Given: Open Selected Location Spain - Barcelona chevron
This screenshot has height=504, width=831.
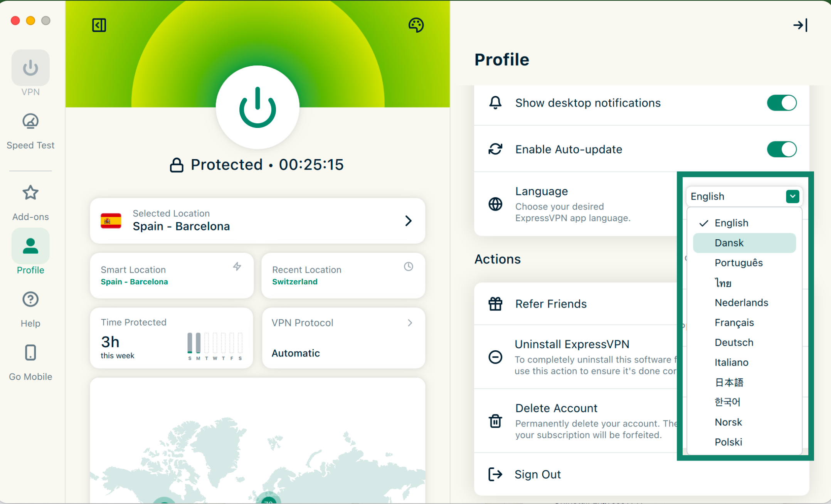Looking at the screenshot, I should click(409, 221).
